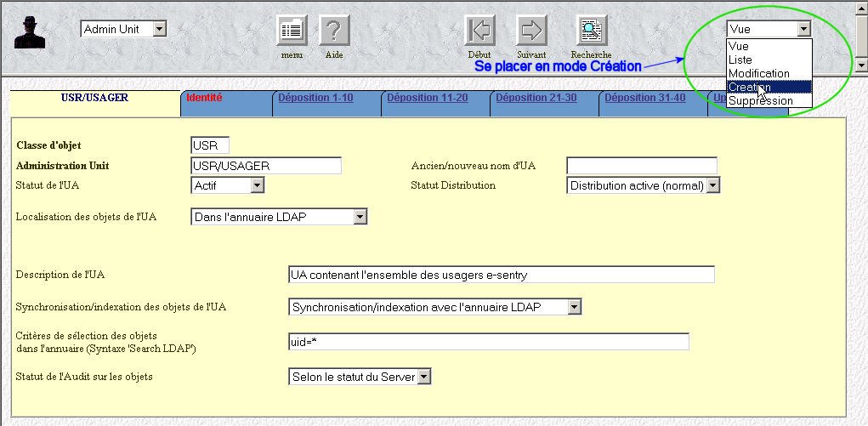Screen dimensions: 868x426
Task: Click the top frame scrollbar down arrow
Action: click(862, 65)
